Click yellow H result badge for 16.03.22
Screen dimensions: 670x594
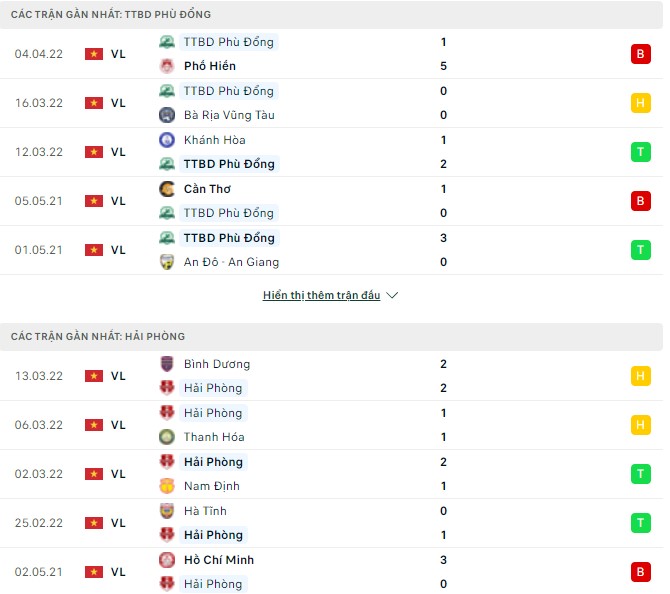(x=639, y=103)
